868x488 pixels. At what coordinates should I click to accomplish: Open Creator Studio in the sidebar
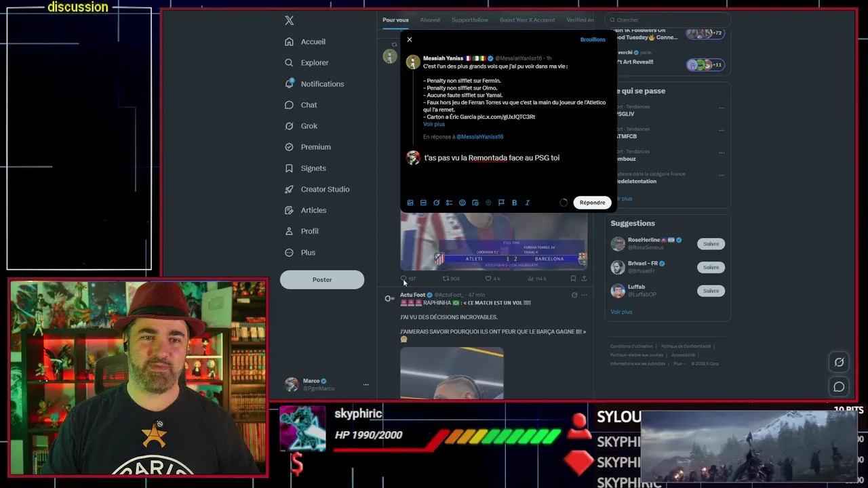click(x=317, y=189)
